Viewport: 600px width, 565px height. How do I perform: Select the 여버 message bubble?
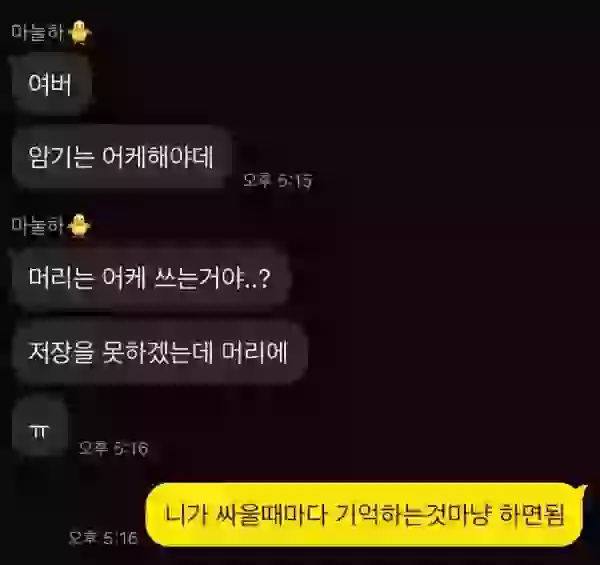52,83
